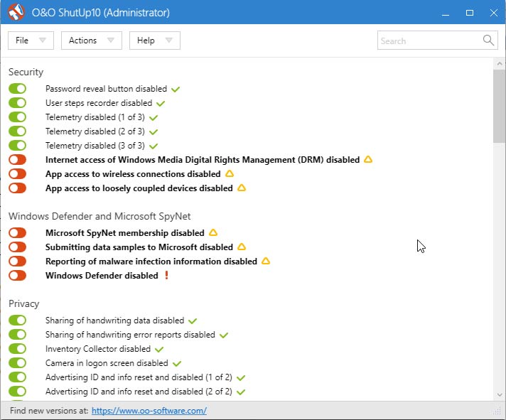Toggle Inventory Collector disabled switch
506x420 pixels.
(18, 348)
